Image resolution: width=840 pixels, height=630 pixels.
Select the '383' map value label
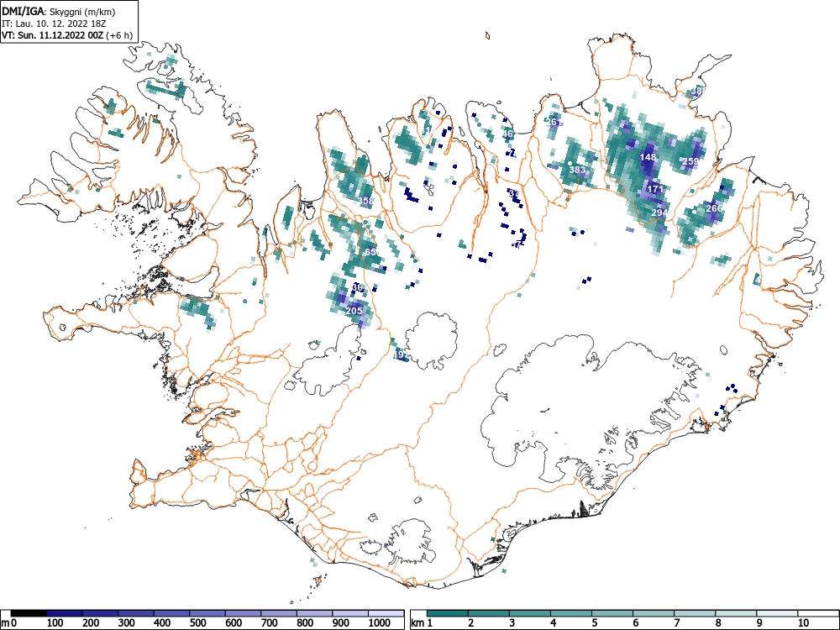point(577,170)
